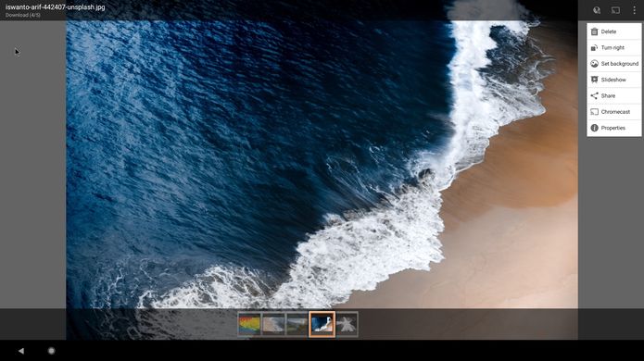Viewport: 644px width, 361px height.
Task: Tap the Android back navigation button
Action: click(x=21, y=351)
